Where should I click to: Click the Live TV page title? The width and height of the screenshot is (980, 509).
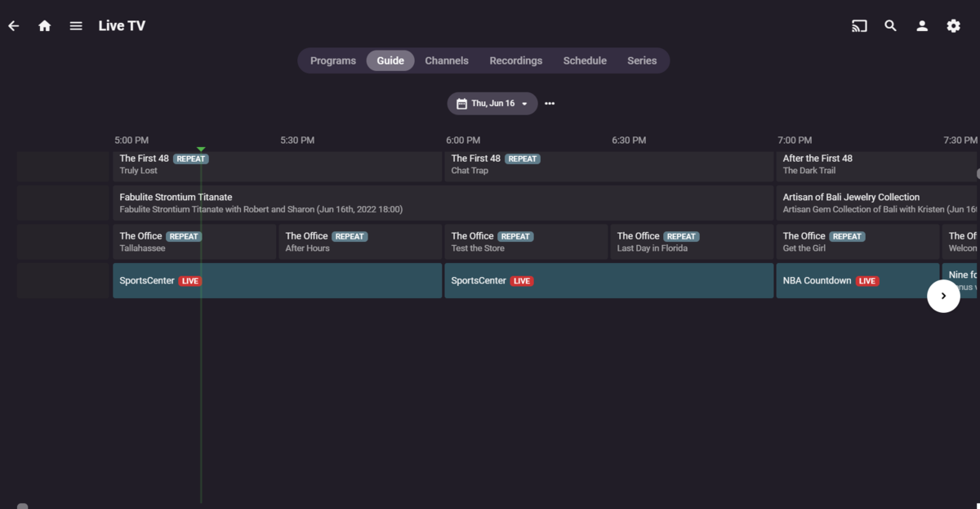(x=122, y=26)
